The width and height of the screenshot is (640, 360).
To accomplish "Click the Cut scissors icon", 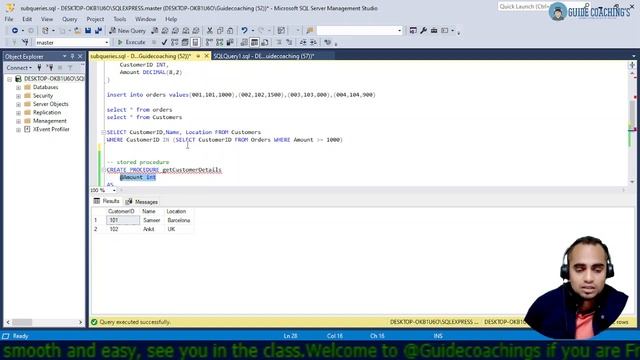I will [210, 31].
